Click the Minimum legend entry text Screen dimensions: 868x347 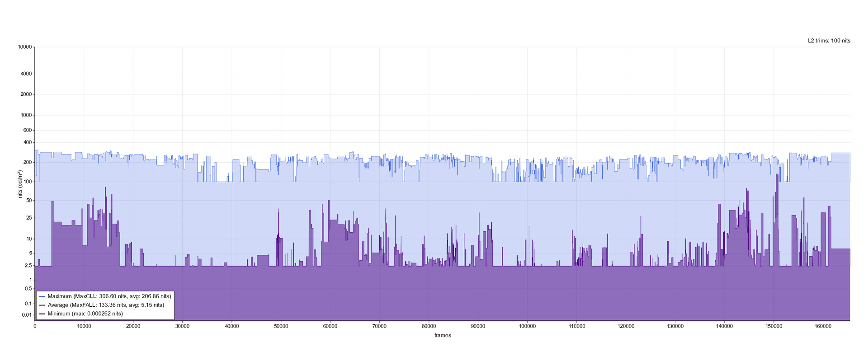pos(85,314)
